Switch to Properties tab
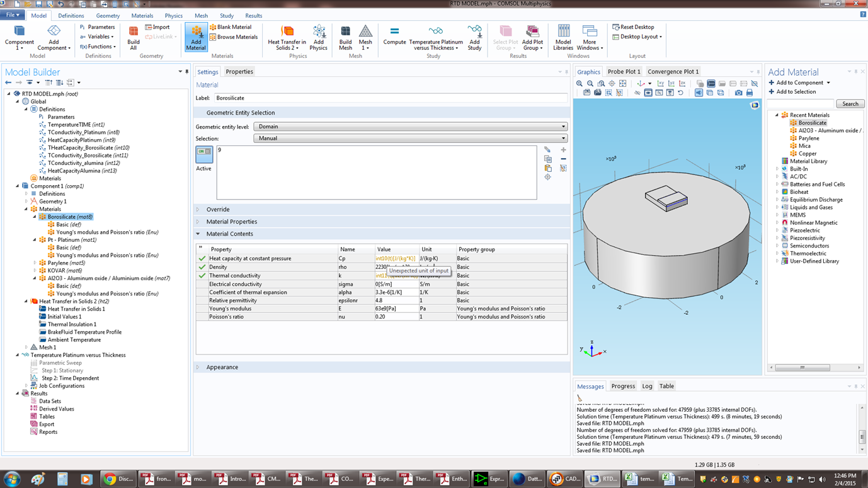 [x=239, y=72]
